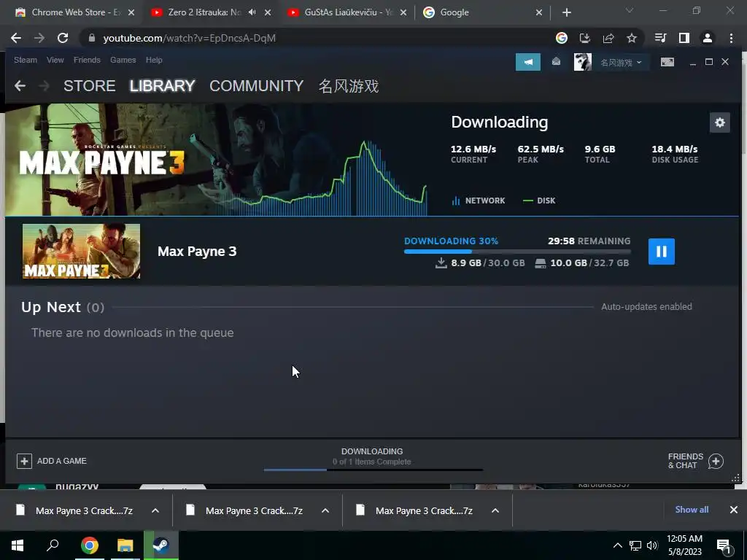Open File Explorer from taskbar

pos(125,545)
